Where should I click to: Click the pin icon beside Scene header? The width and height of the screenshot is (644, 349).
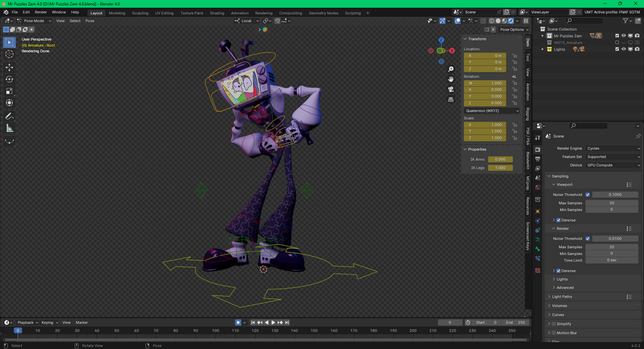638,136
